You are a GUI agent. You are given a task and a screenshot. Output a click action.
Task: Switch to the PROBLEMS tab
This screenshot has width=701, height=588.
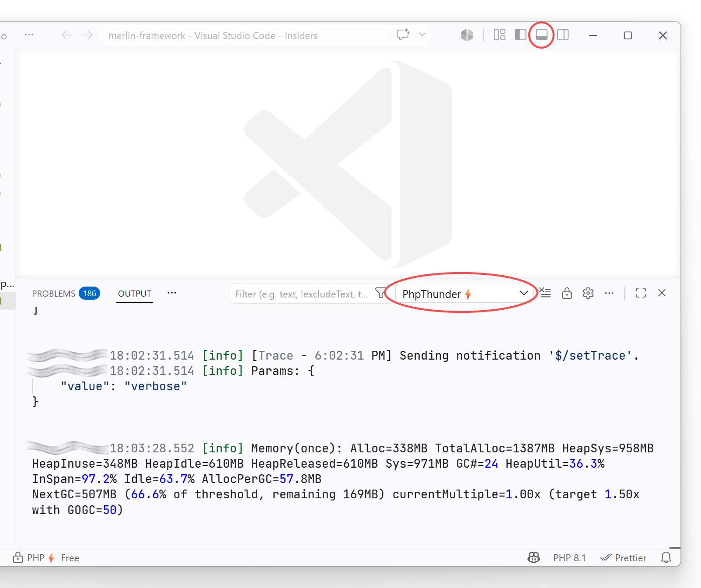[54, 294]
